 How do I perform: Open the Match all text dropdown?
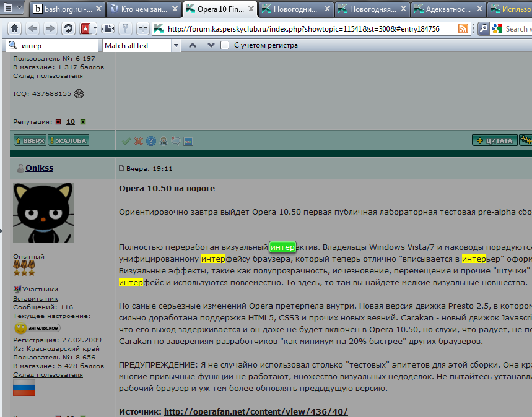(x=141, y=45)
